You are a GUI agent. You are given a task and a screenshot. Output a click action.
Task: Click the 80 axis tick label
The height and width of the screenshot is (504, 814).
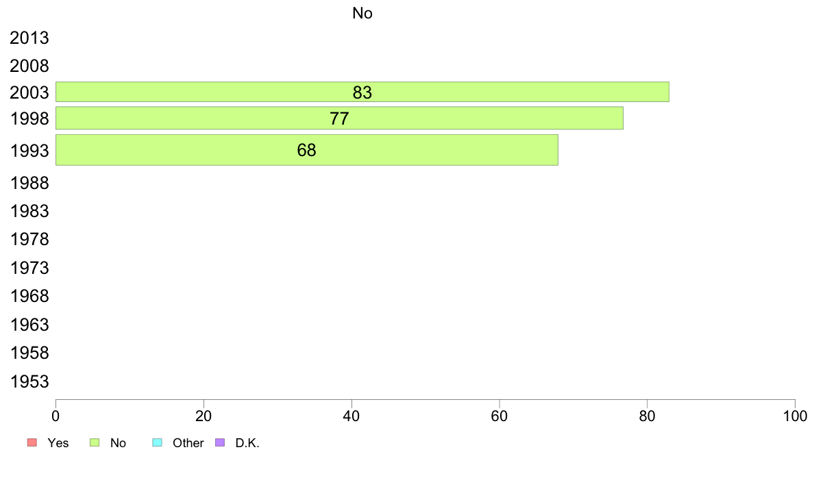pos(647,416)
